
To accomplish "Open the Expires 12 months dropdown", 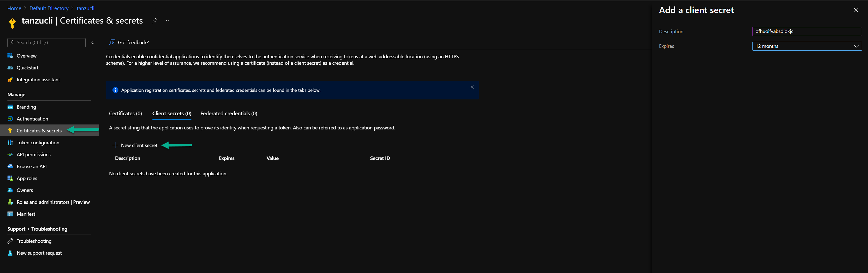I will 807,46.
